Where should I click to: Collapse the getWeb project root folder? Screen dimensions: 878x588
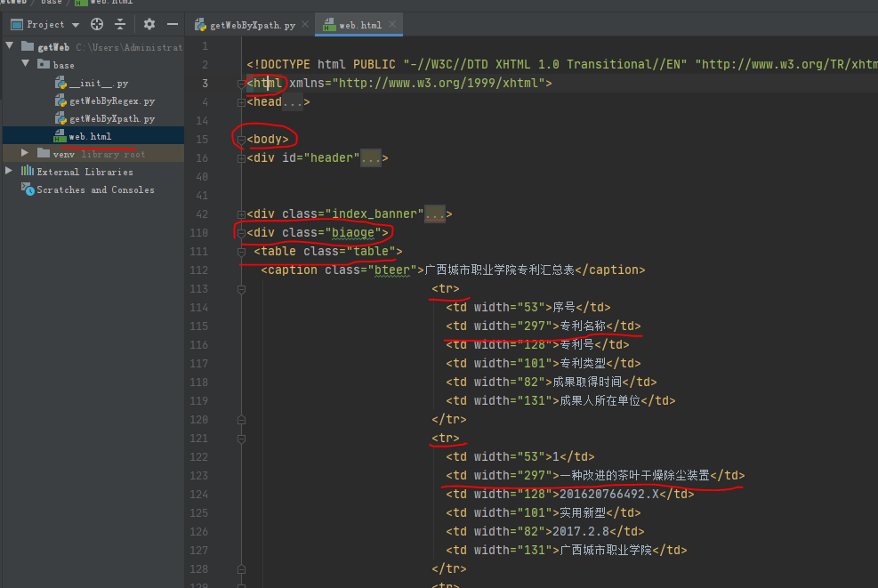[10, 46]
